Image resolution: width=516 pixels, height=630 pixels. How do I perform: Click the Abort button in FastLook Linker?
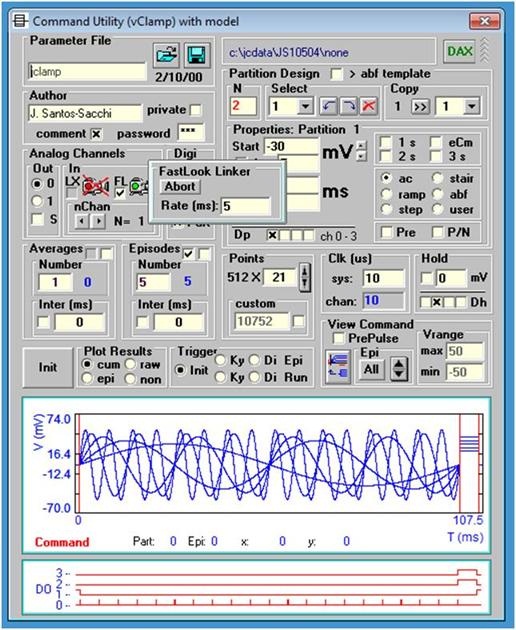(180, 187)
